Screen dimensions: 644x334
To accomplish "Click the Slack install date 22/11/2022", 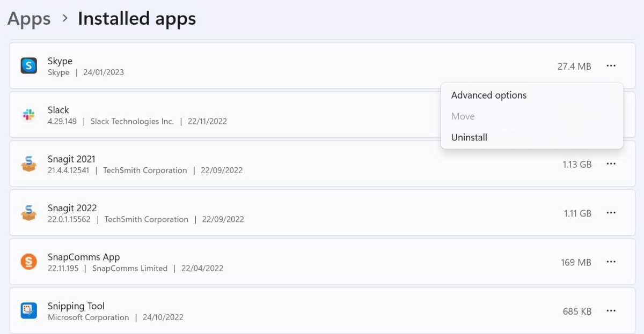I will point(207,121).
